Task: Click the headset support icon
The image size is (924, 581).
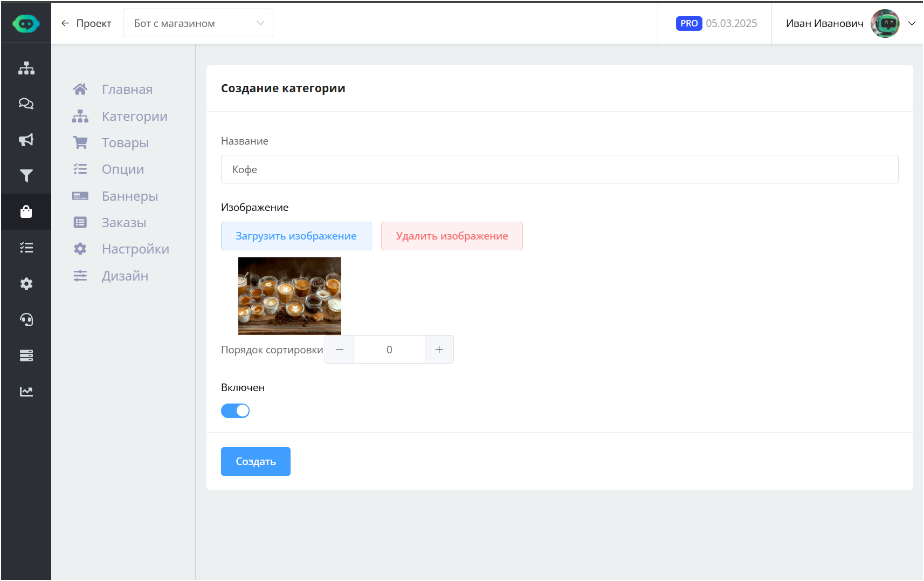Action: coord(26,319)
